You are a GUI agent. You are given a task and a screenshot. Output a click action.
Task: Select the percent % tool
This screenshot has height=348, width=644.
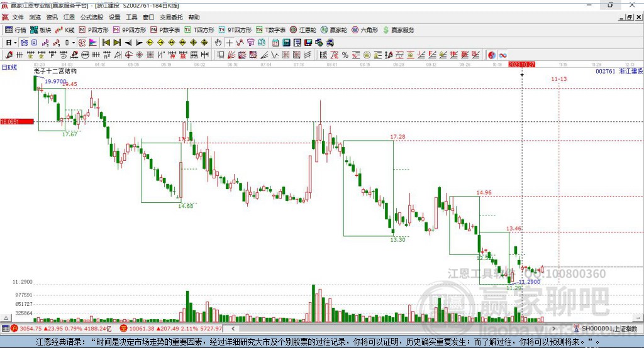(345, 55)
